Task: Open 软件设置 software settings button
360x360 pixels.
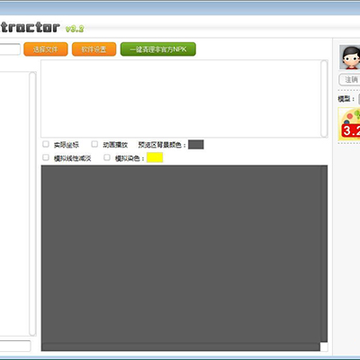Action: coord(94,49)
